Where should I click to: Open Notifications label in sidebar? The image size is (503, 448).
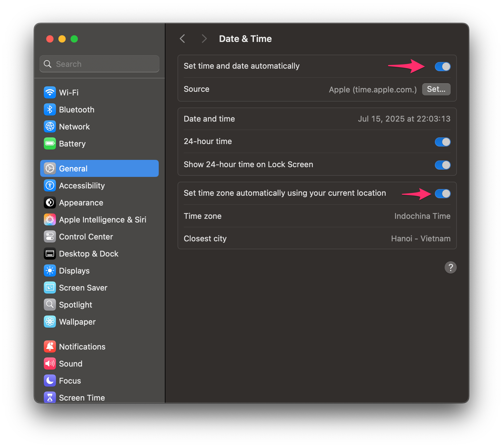[x=82, y=347]
